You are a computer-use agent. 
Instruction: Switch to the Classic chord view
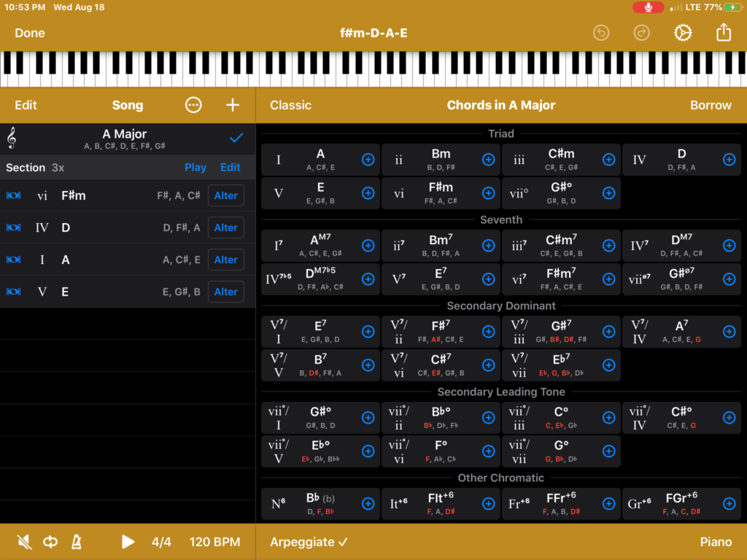290,105
